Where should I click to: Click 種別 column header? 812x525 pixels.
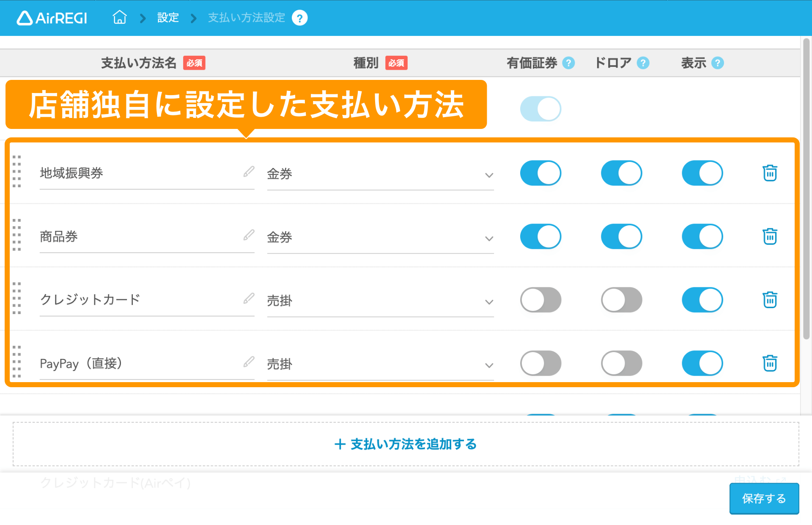[x=366, y=63]
